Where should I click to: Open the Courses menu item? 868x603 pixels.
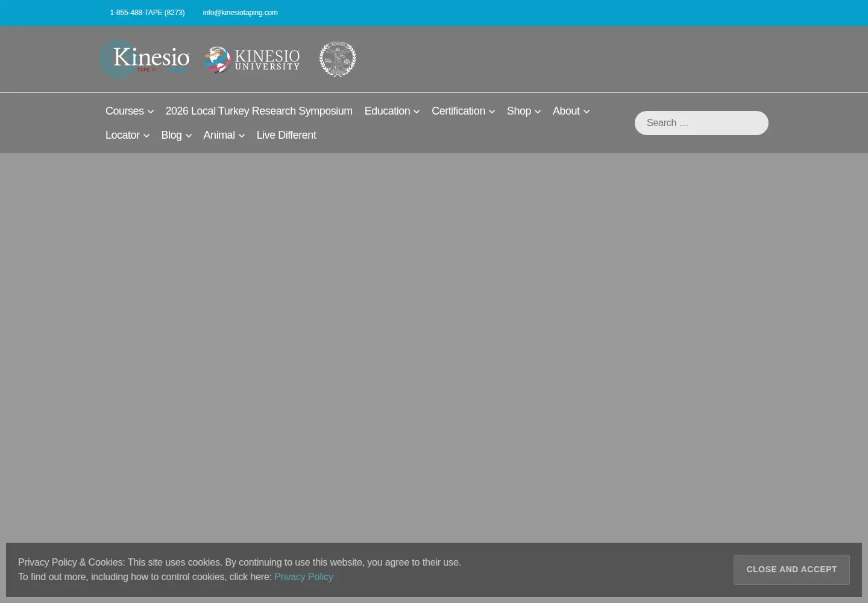pyautogui.click(x=125, y=111)
